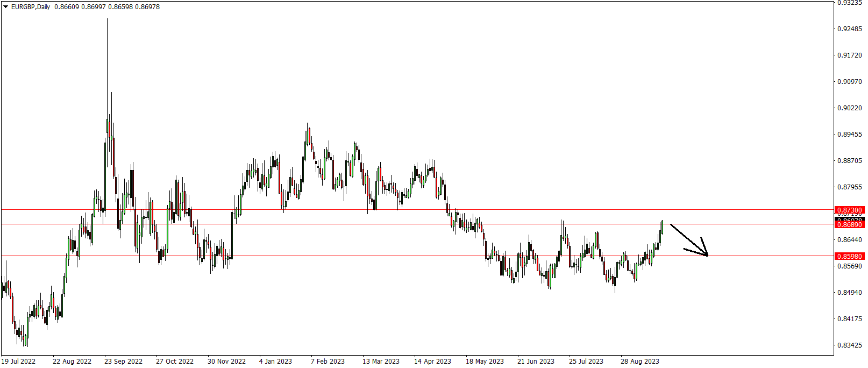Click the low price value 0.86598

120,7
